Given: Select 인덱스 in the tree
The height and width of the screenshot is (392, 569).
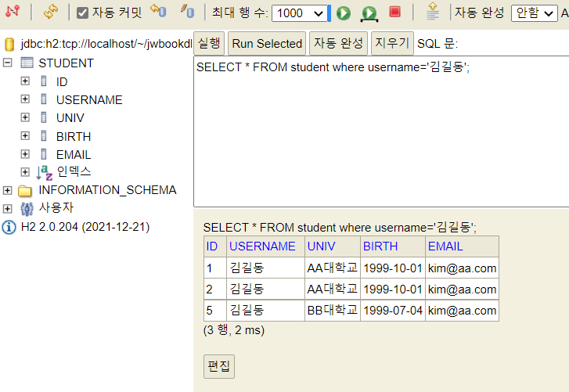Looking at the screenshot, I should (74, 171).
